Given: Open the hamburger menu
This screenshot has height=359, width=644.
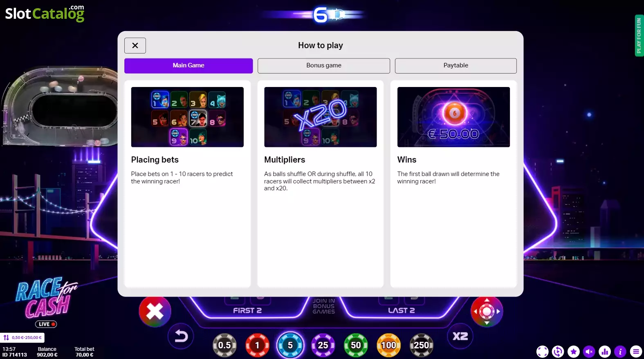Looking at the screenshot, I should (x=636, y=351).
